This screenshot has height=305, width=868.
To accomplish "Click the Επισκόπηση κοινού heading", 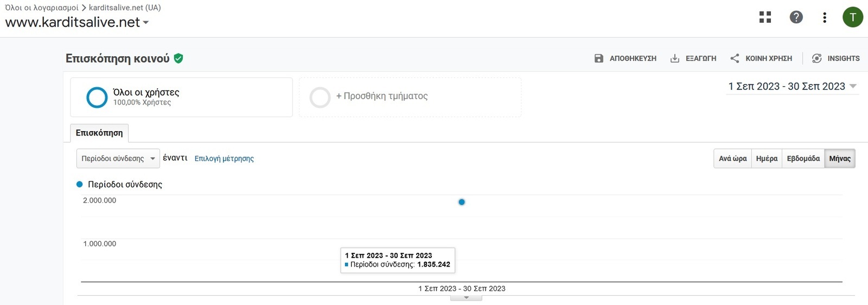I will (x=118, y=59).
